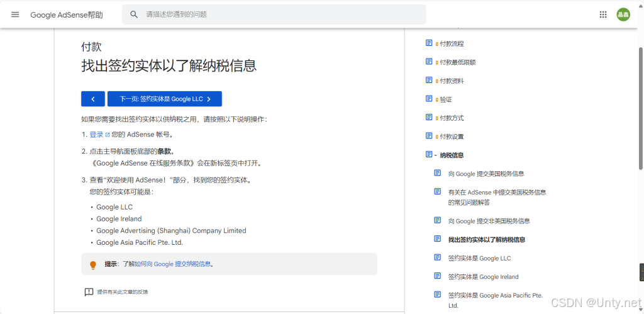Click the article icon beside 向 Google 提交非美国税务信息
644x314 pixels.
coord(438,220)
